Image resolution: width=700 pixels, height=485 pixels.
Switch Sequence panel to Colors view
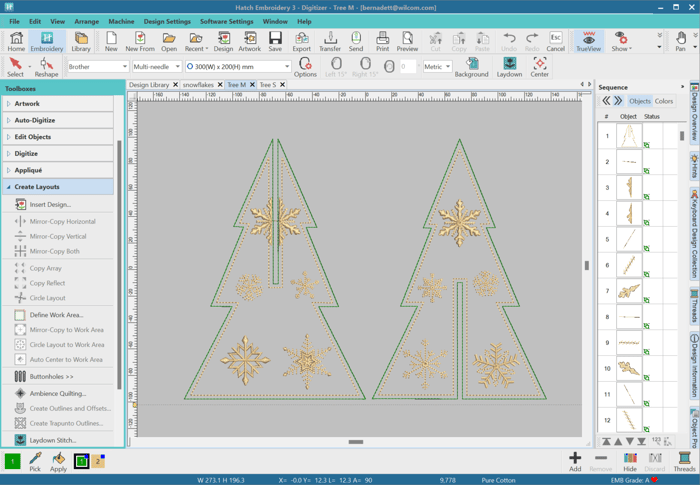click(664, 101)
